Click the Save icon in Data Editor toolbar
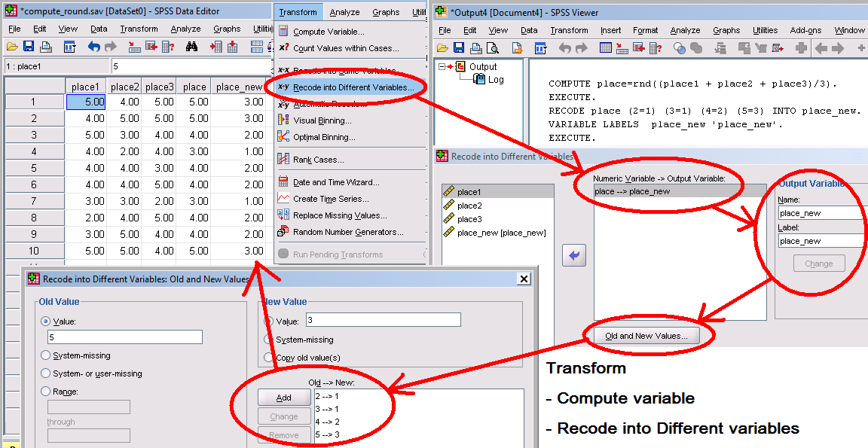 point(29,47)
